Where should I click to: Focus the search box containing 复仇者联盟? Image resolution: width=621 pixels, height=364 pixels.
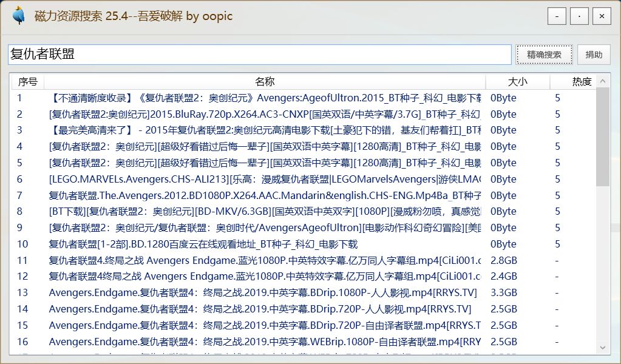click(260, 54)
